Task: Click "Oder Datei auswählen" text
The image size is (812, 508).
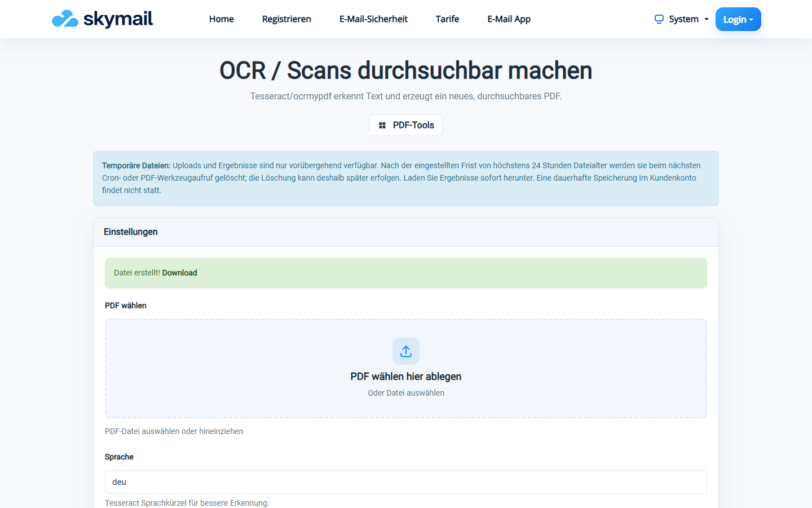Action: [x=406, y=393]
